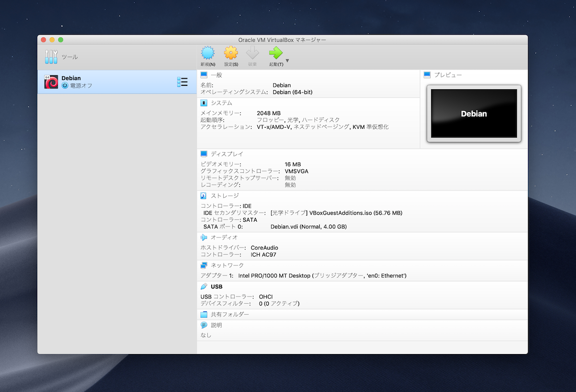Click the 名前 Debian value
The width and height of the screenshot is (576, 392).
click(282, 85)
